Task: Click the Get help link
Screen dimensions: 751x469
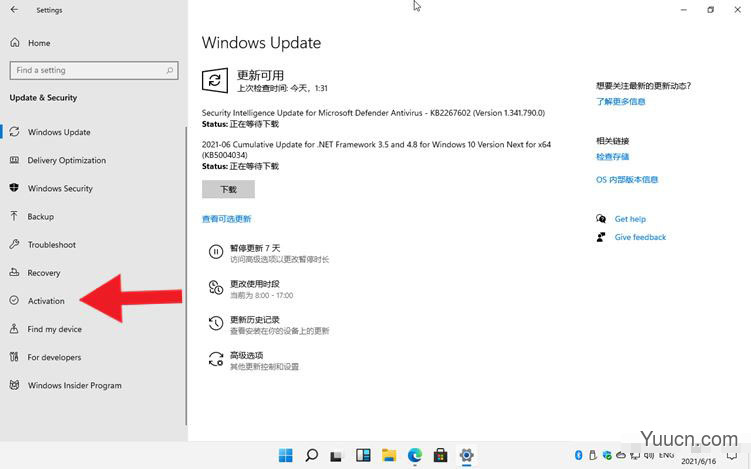Action: [x=630, y=219]
